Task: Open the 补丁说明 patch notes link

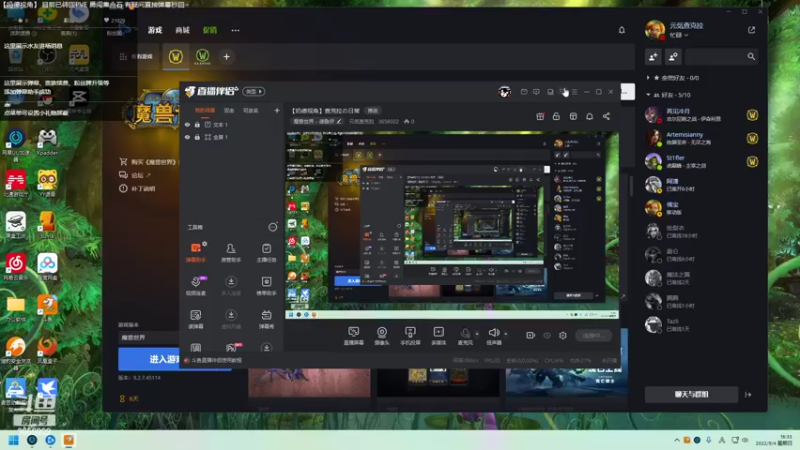Action: [138, 188]
